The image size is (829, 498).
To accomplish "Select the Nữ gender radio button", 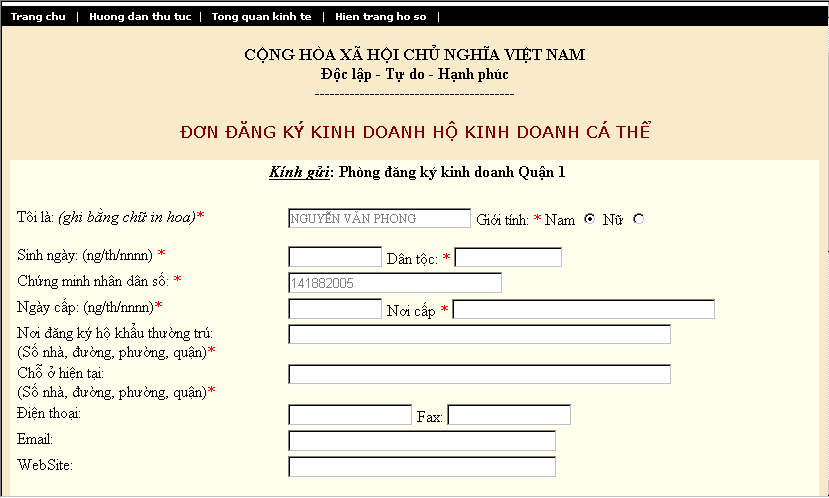I will coord(639,219).
